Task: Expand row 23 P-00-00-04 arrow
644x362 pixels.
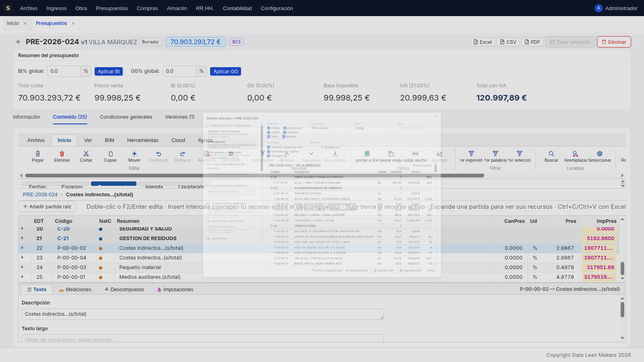Action: [22, 257]
